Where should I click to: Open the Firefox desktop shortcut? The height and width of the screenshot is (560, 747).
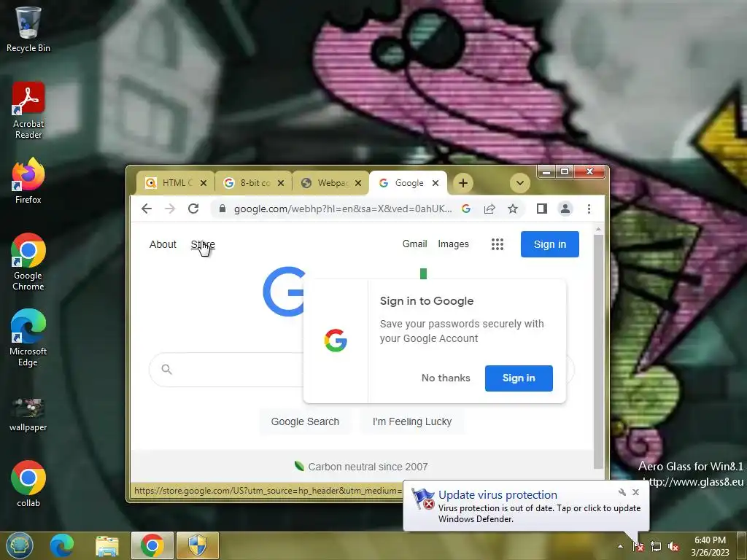click(x=28, y=181)
